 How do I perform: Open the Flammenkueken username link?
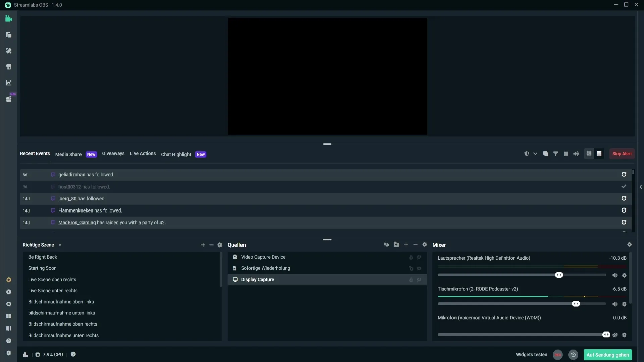76,210
